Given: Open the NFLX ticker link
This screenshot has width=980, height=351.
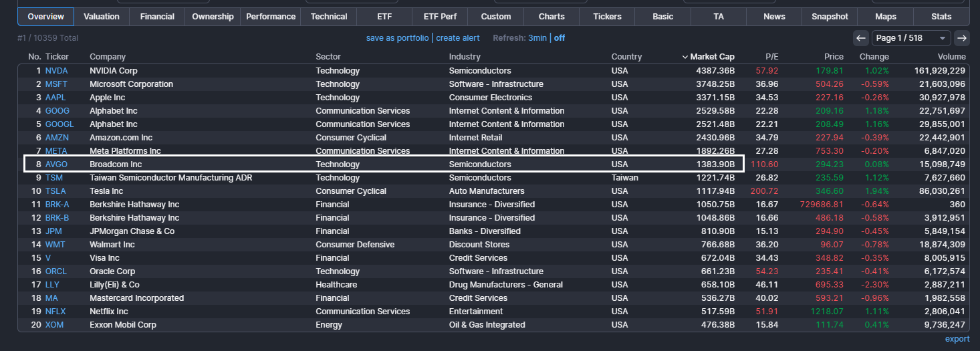Looking at the screenshot, I should (55, 311).
